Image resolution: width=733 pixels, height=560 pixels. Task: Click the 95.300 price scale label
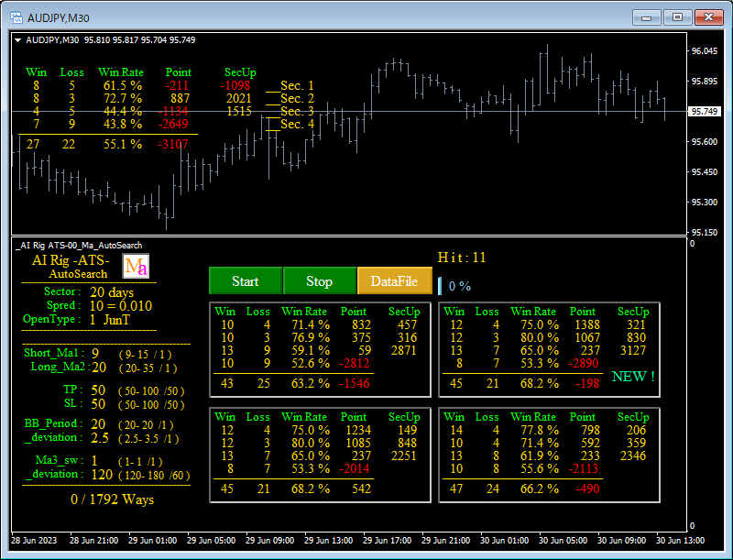[x=705, y=202]
